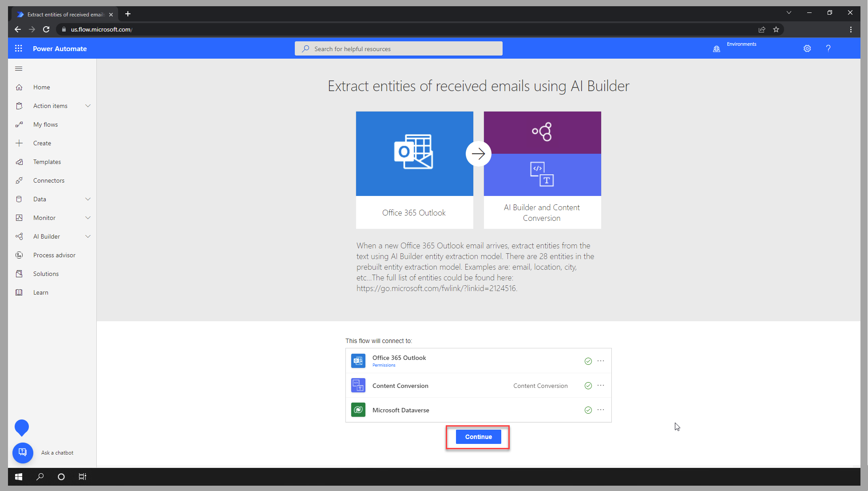Expand the Data sidebar section

88,199
